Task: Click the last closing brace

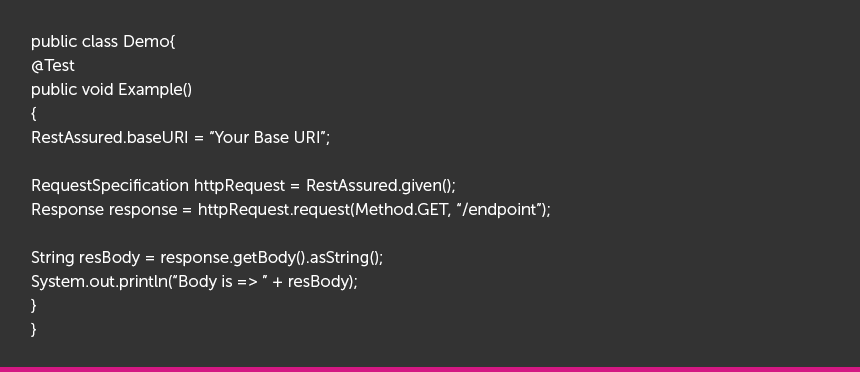Action: 34,329
